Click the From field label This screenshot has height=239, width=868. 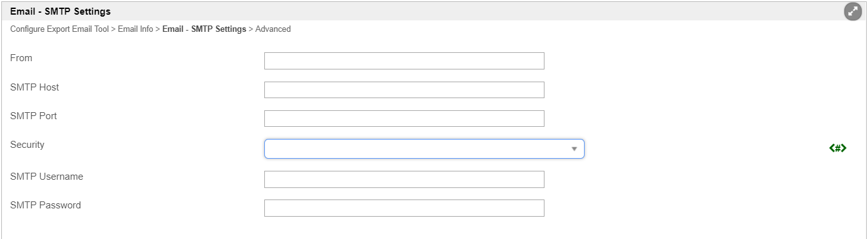(x=21, y=58)
